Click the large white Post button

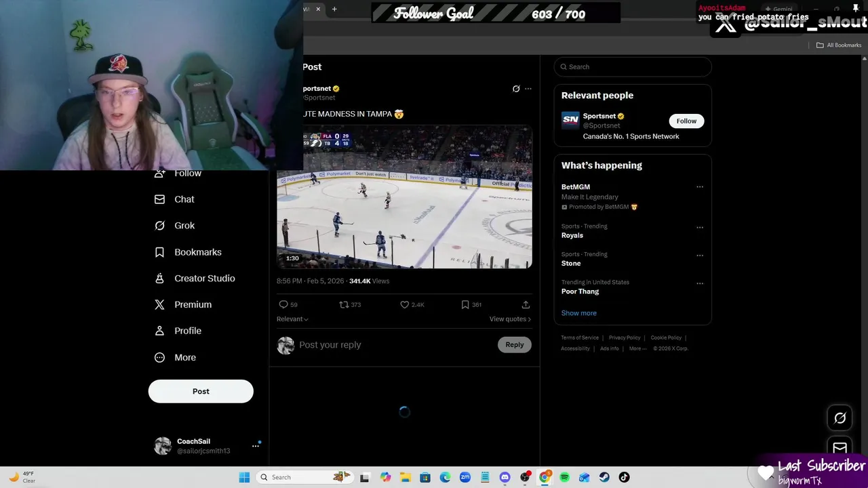click(x=201, y=391)
